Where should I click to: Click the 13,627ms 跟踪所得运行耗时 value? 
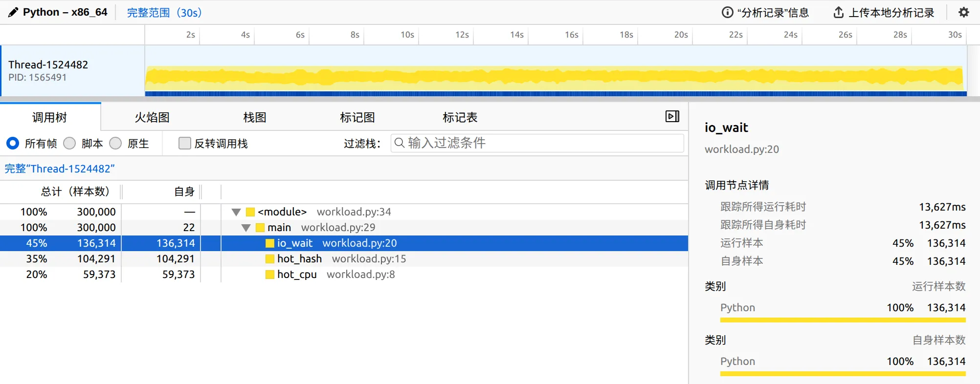pyautogui.click(x=942, y=207)
